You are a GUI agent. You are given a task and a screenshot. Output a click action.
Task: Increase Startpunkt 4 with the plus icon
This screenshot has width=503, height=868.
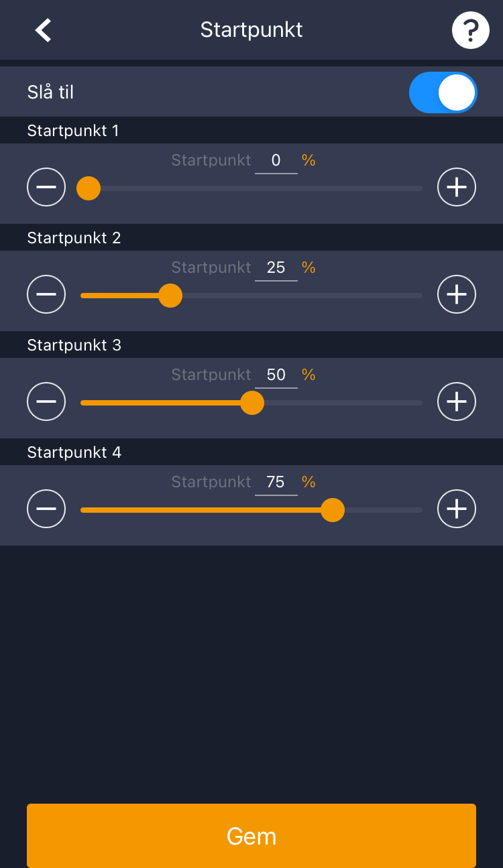[457, 509]
